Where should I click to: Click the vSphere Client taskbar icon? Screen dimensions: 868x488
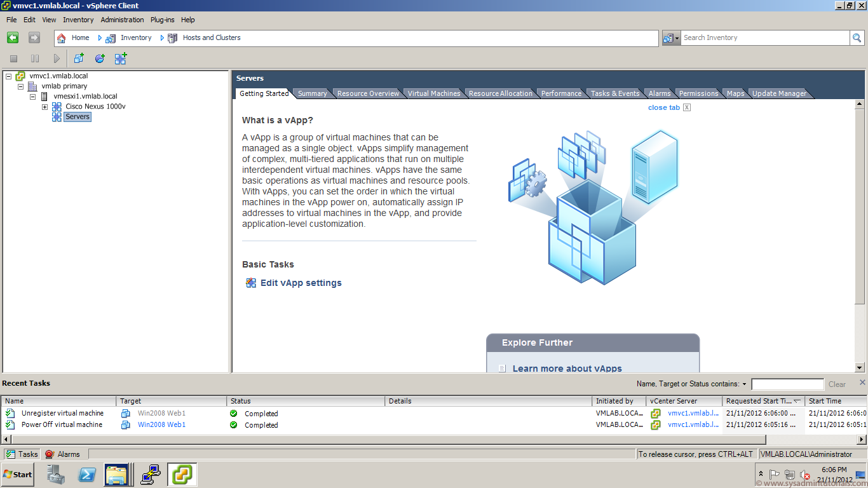182,475
